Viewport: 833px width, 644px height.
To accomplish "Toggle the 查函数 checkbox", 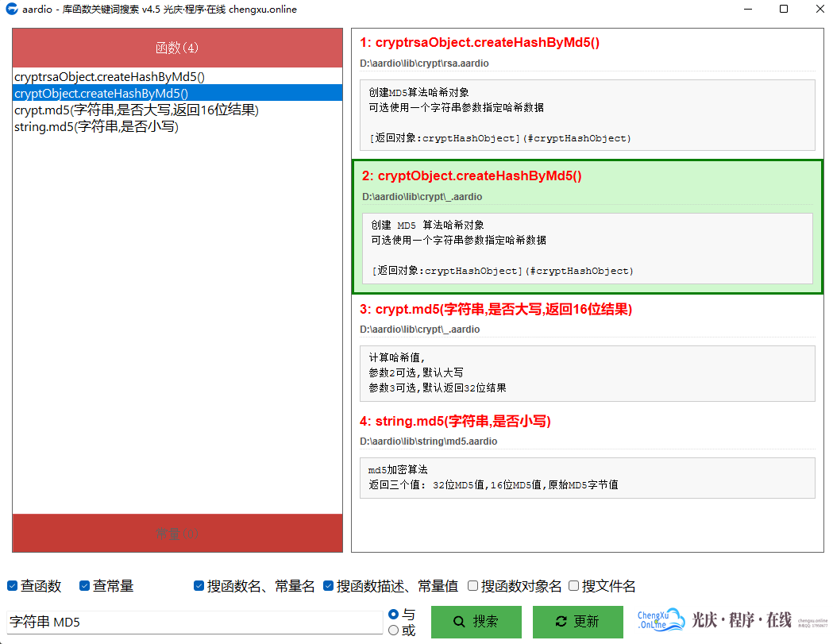I will [12, 585].
